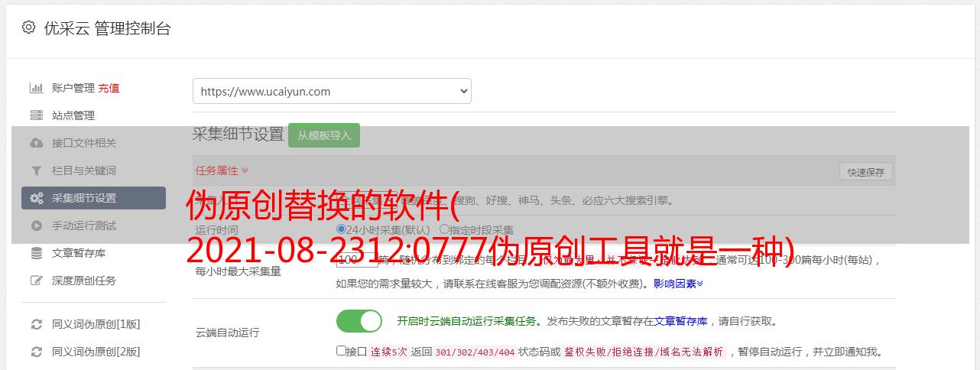Click the 快速保存 button
Viewport: 980px width, 370px height.
click(866, 172)
